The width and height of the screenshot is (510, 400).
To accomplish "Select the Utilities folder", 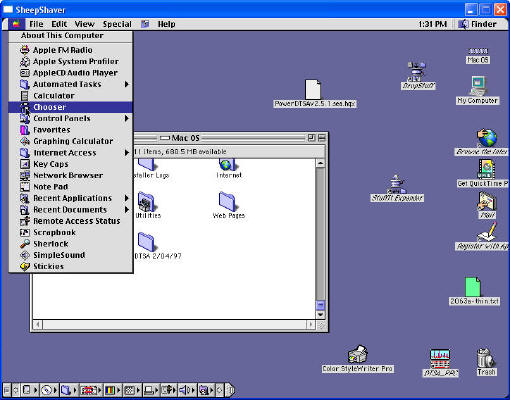I will pos(148,205).
